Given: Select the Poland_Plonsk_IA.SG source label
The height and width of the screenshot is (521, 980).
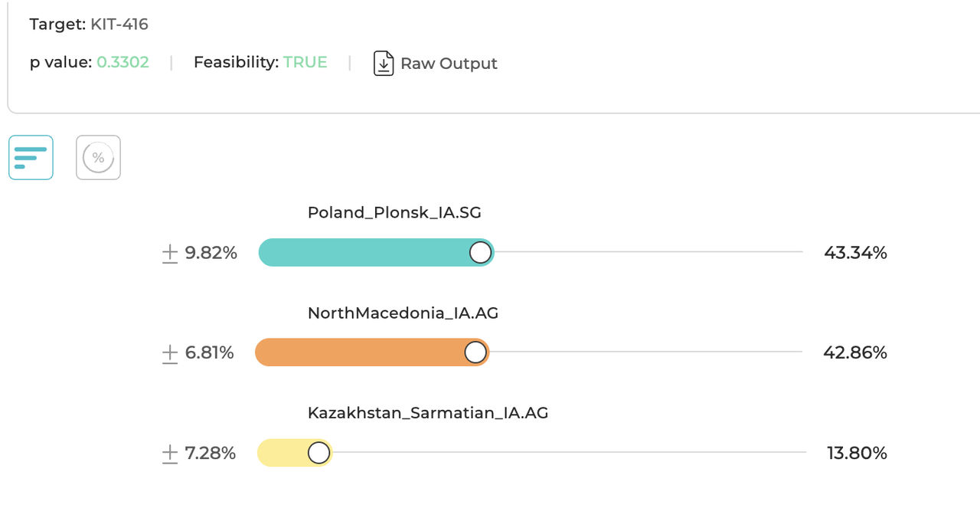Looking at the screenshot, I should pos(394,213).
